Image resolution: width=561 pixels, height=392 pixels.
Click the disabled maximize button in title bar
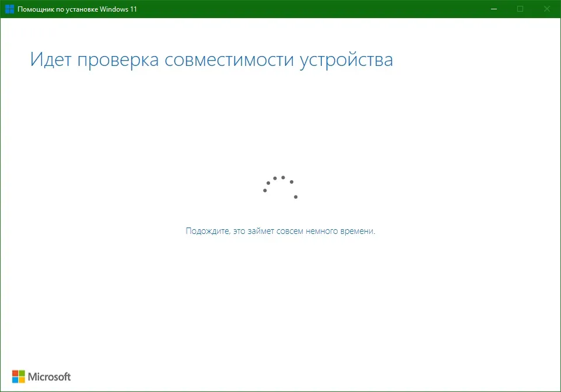point(520,9)
